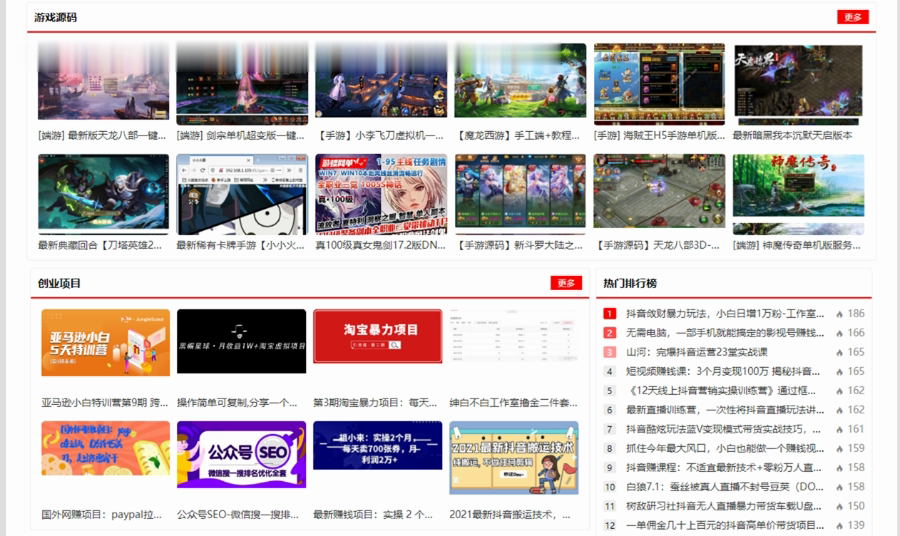Open thumbnail for 魔龙西游 手工端+教程

point(519,80)
